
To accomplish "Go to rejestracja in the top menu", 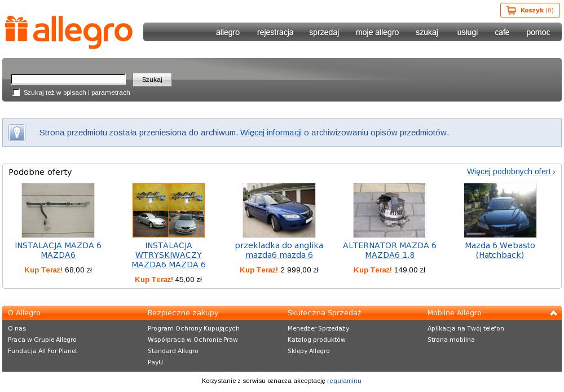I will (275, 32).
